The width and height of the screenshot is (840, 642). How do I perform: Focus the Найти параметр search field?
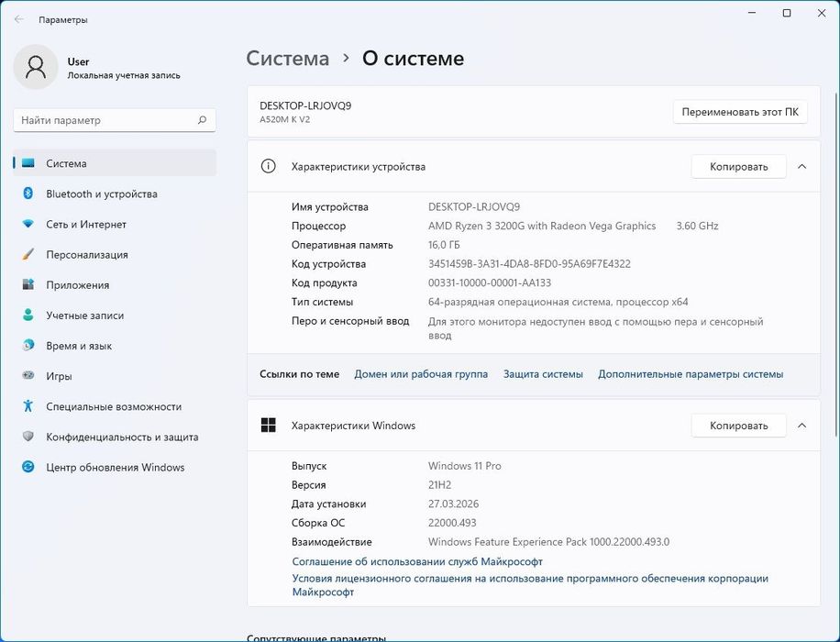pyautogui.click(x=115, y=120)
